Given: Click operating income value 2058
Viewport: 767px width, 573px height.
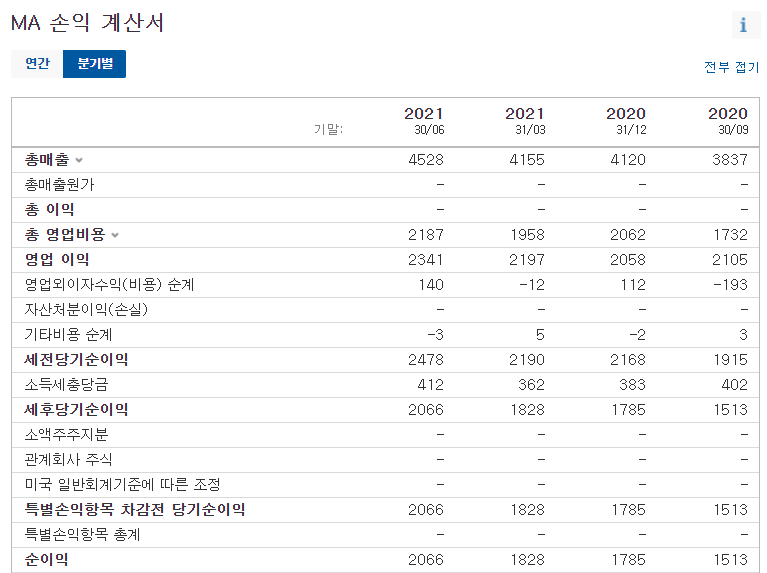Looking at the screenshot, I should 628,259.
